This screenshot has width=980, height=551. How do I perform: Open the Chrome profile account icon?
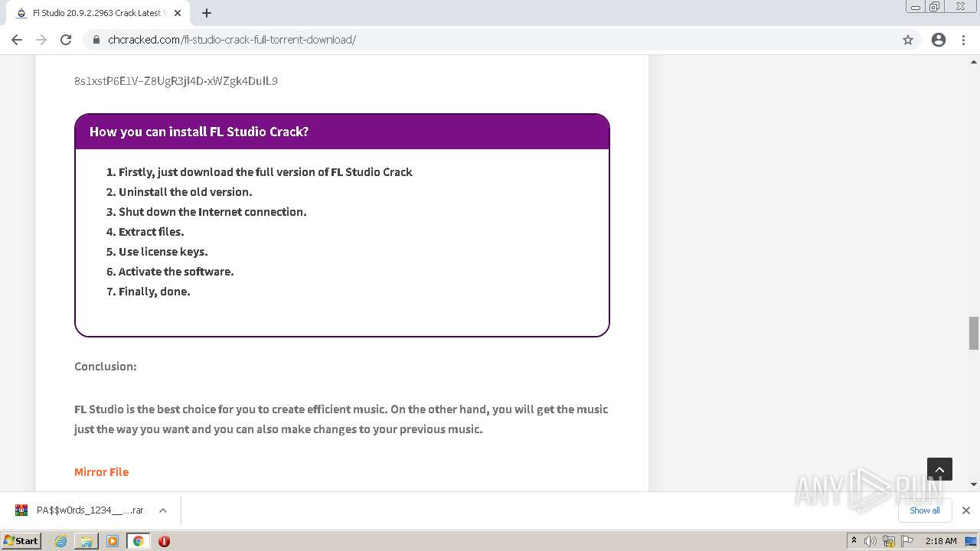(x=939, y=40)
